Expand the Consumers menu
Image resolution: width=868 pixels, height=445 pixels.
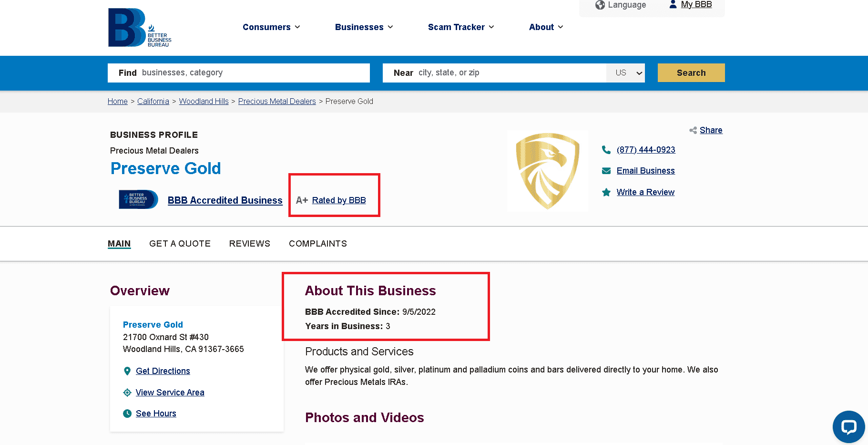[x=271, y=27]
